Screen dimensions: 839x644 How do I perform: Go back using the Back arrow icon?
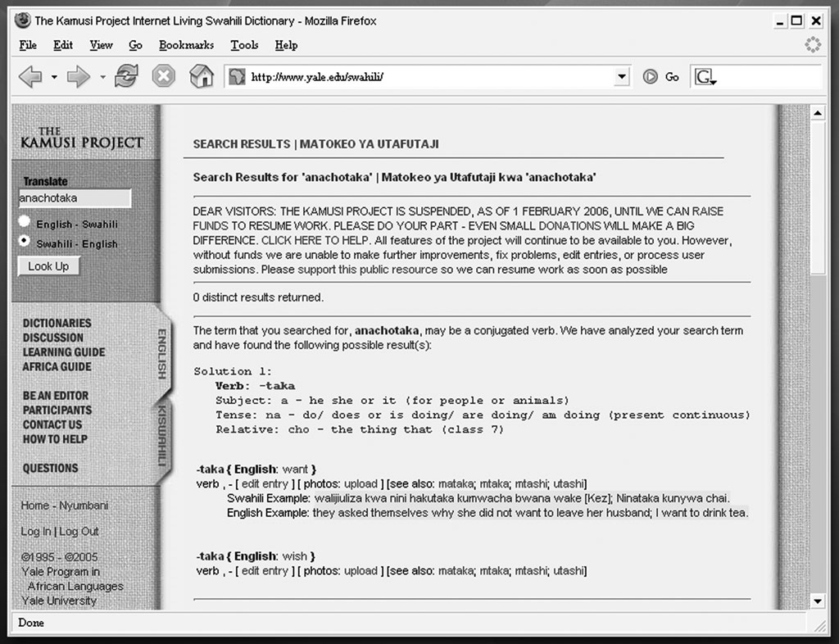click(30, 76)
